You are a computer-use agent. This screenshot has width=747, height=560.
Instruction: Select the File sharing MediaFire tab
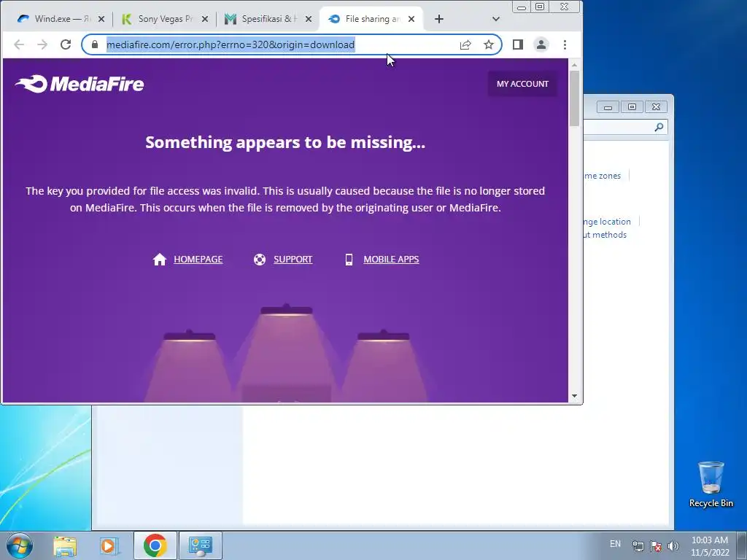(368, 19)
